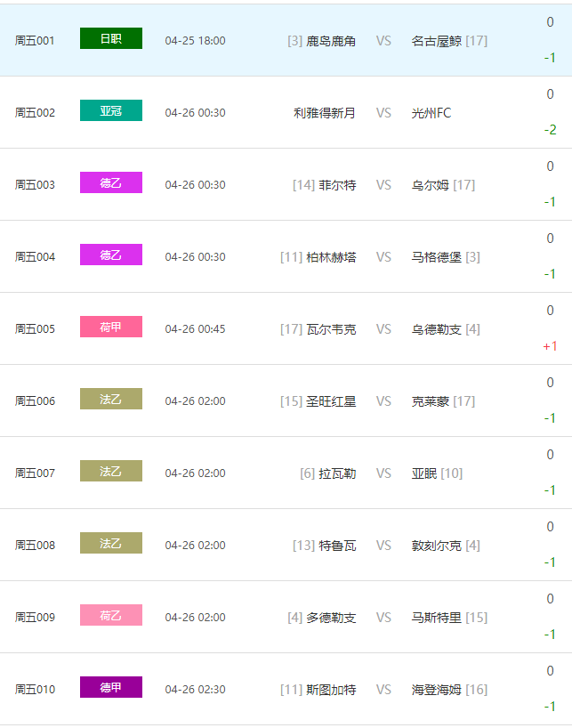Click the green 日职 league badge
572x728 pixels.
click(x=111, y=39)
